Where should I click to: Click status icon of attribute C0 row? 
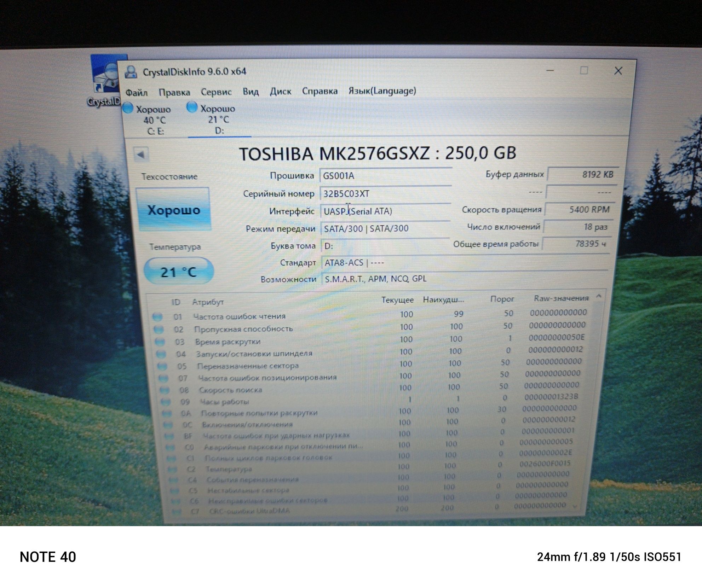[x=170, y=447]
